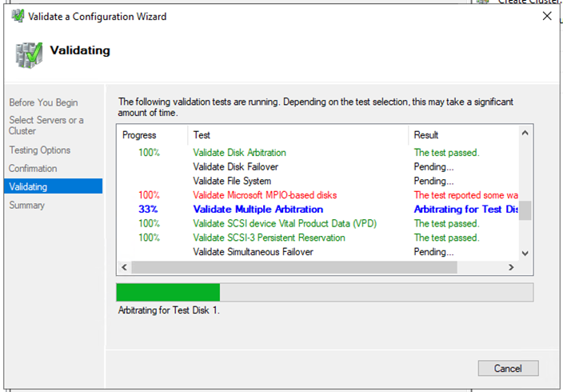Click the 33% progress value
Screen dimensions: 563x392
pyautogui.click(x=148, y=209)
